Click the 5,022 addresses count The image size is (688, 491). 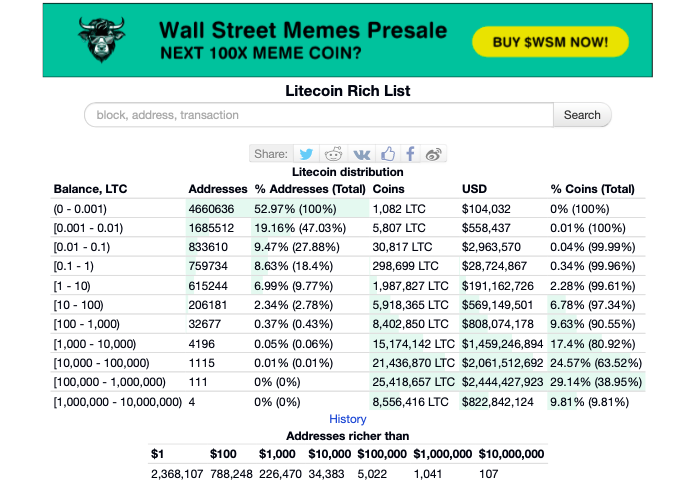coord(372,474)
